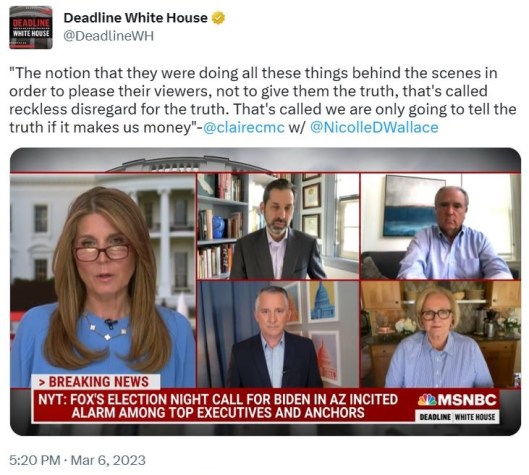
Task: Click the embedded MSNBC video thumbnail
Action: click(x=266, y=291)
